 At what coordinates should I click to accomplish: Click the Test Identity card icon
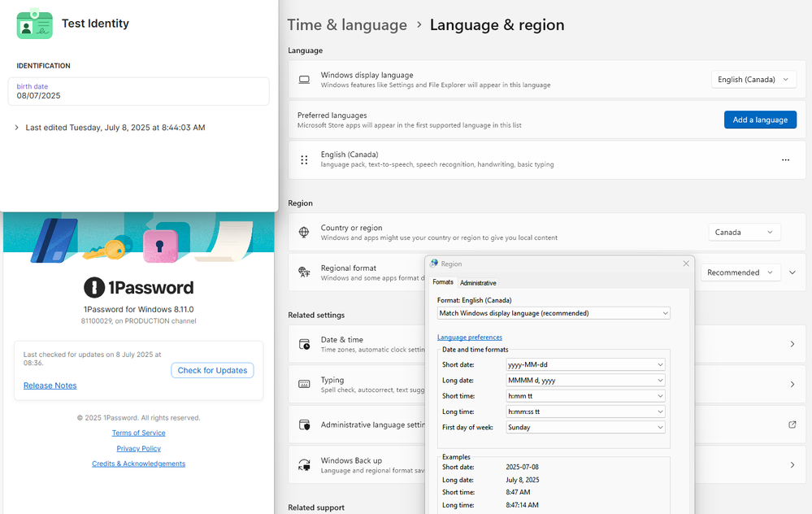click(x=34, y=24)
